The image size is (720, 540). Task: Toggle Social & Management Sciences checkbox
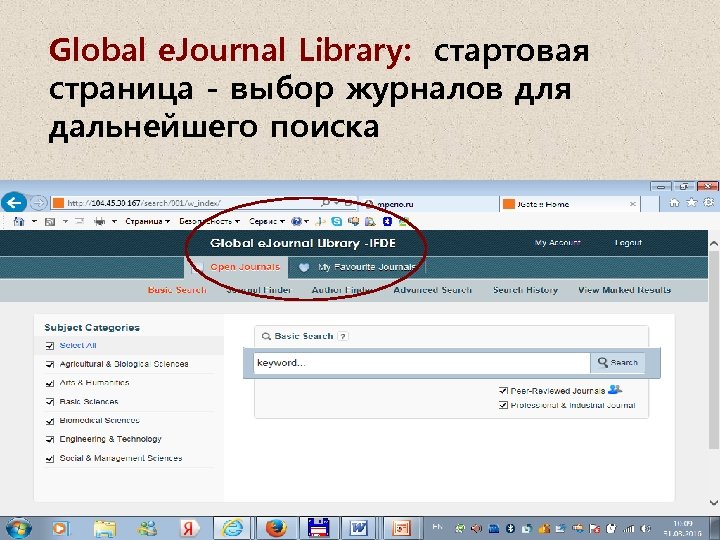50,458
